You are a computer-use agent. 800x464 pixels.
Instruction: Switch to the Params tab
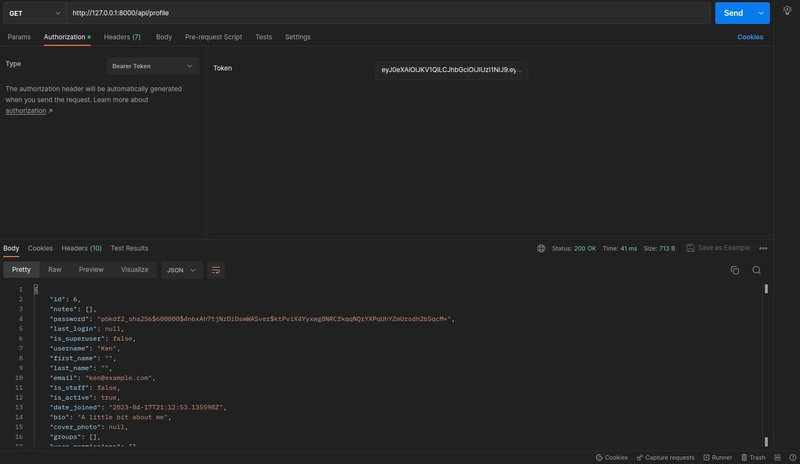(x=19, y=37)
